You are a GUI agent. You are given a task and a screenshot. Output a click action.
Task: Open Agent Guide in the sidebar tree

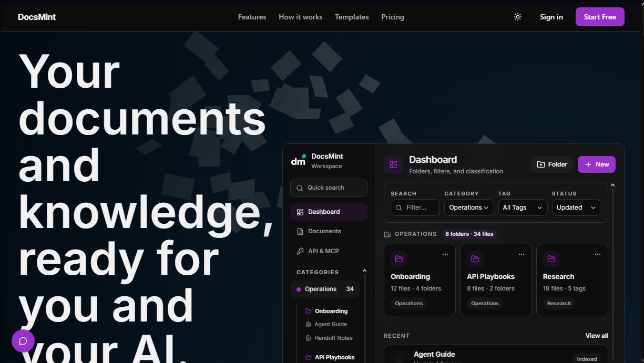pos(331,325)
